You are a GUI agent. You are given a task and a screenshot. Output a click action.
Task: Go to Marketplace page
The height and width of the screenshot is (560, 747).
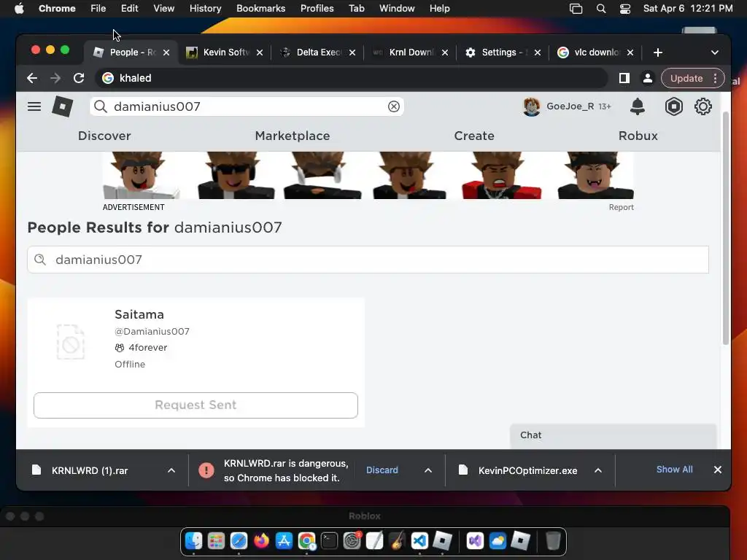tap(293, 136)
